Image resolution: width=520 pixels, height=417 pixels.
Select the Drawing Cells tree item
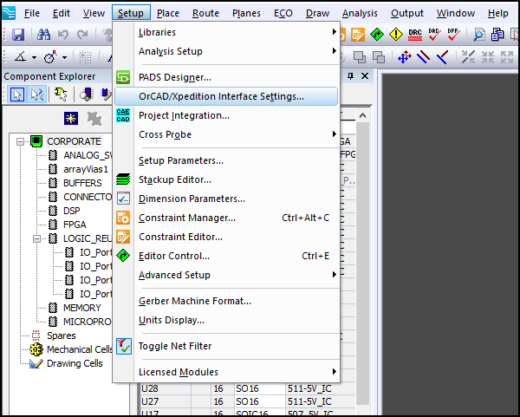(75, 363)
